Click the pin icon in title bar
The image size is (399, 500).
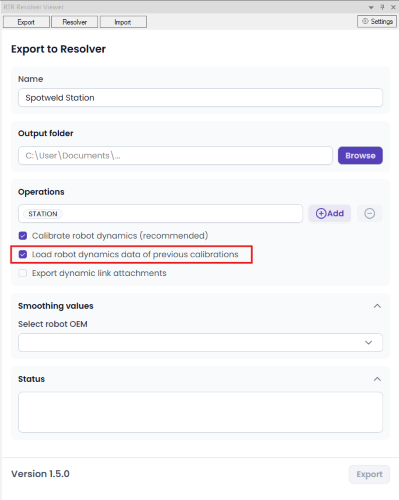point(382,7)
